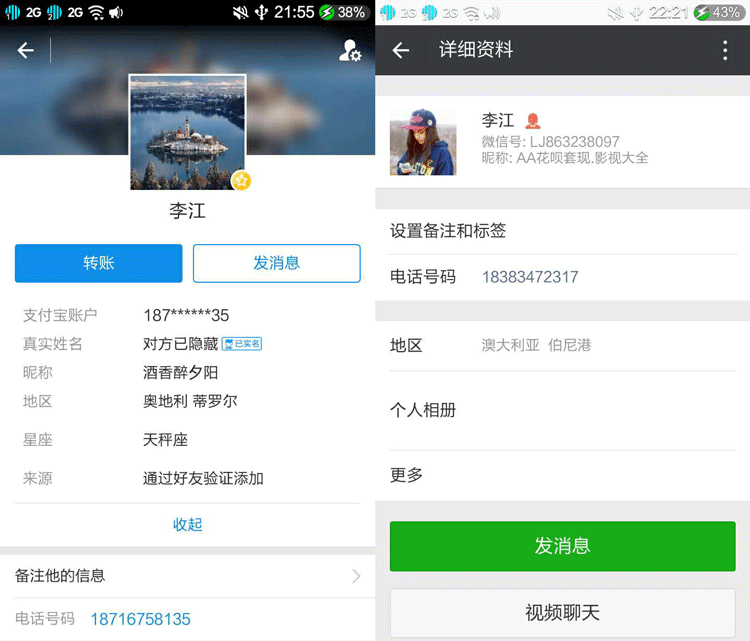Tap the Wi-Fi icon in left status bar
Viewport: 750px width, 641px height.
point(96,12)
